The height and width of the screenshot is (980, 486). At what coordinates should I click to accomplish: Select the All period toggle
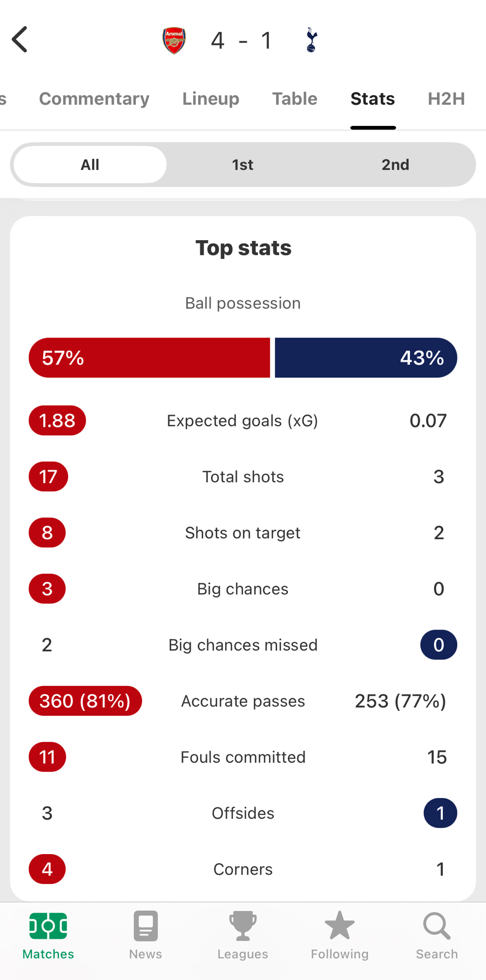(x=90, y=165)
